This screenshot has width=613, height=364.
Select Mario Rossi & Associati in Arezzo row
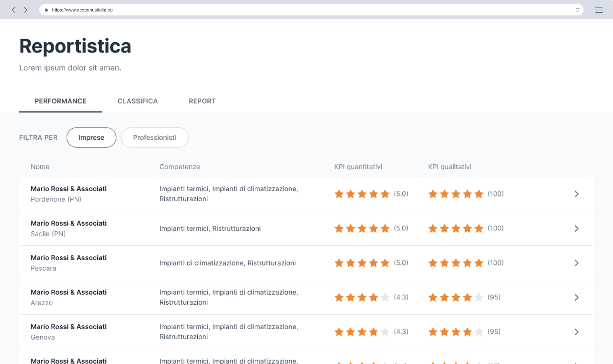pos(69,292)
